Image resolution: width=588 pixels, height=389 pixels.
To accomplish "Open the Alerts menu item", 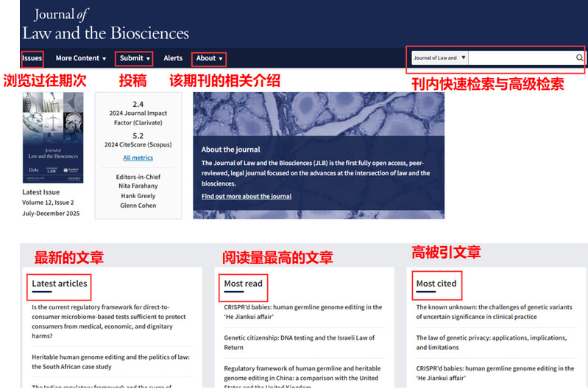I will pos(173,58).
